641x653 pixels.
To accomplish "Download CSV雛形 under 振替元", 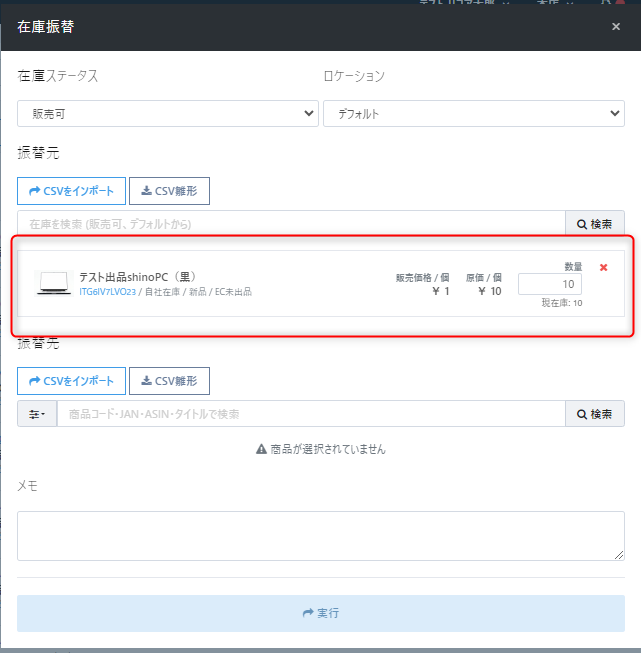I will [x=169, y=190].
